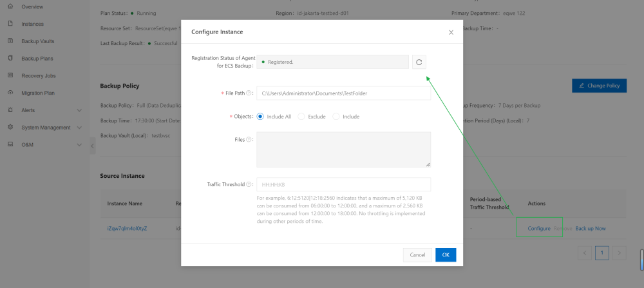Click the Backup Policy heading
The image size is (644, 288).
pyautogui.click(x=120, y=86)
